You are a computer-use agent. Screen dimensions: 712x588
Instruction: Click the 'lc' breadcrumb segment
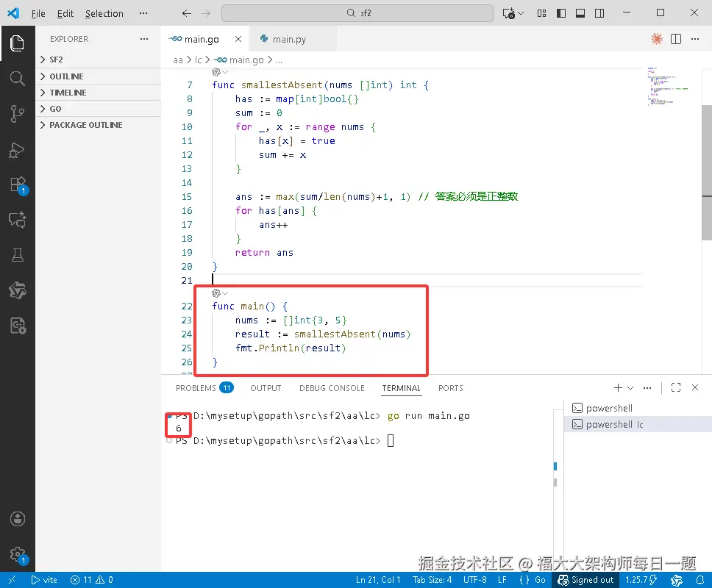[198, 60]
